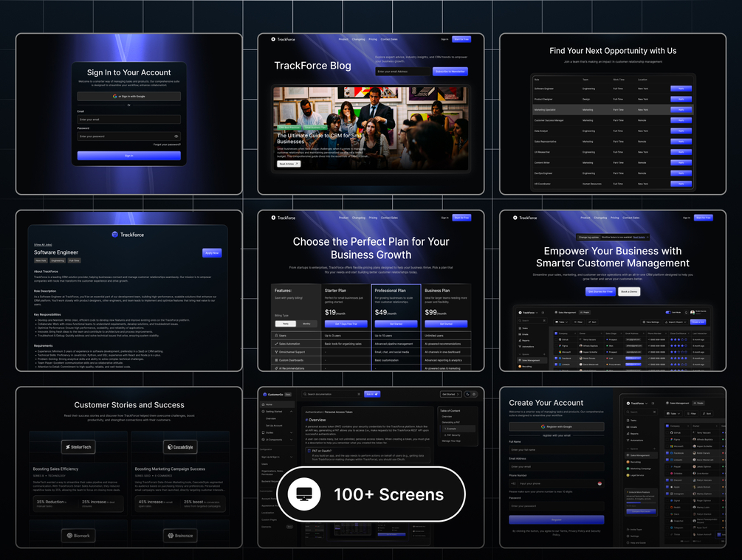Image resolution: width=742 pixels, height=560 pixels.
Task: Uncheck Discord row in Create Account dashboard table
Action: [x=667, y=480]
